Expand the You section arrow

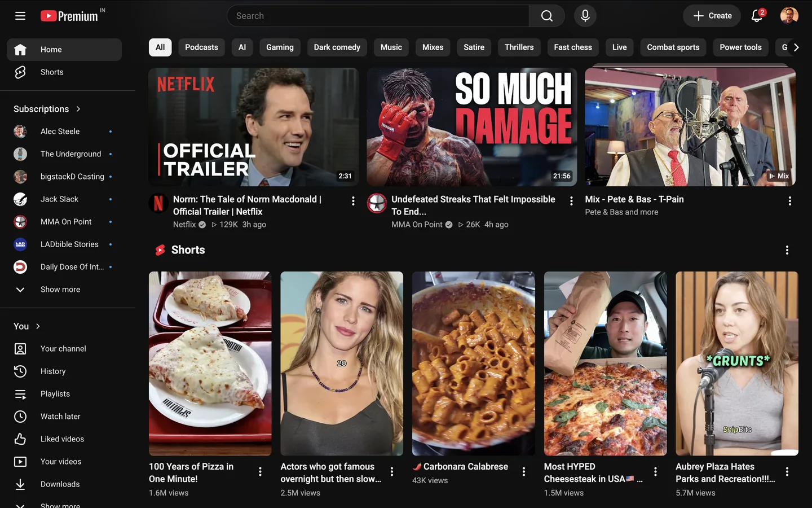click(x=38, y=326)
